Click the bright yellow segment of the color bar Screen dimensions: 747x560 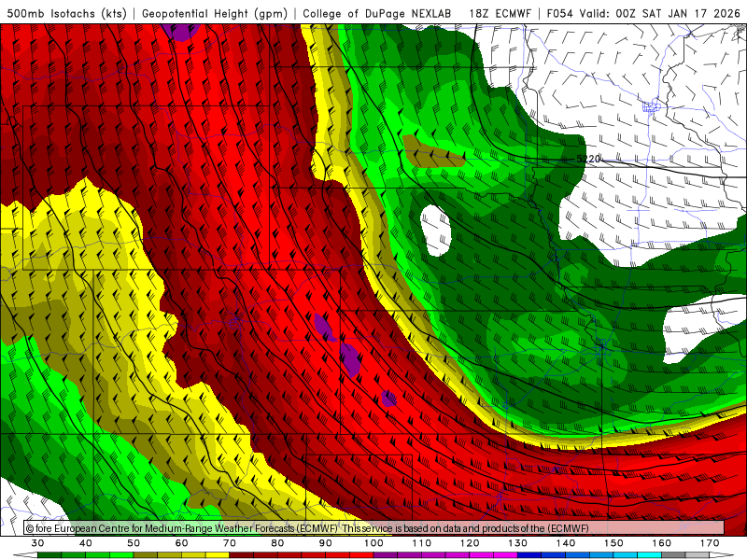pos(218,555)
